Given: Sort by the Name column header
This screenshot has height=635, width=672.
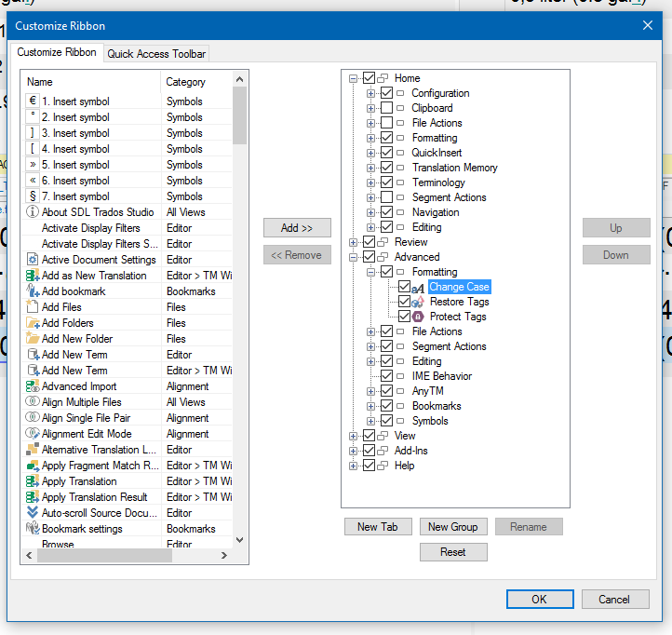Looking at the screenshot, I should click(x=91, y=81).
